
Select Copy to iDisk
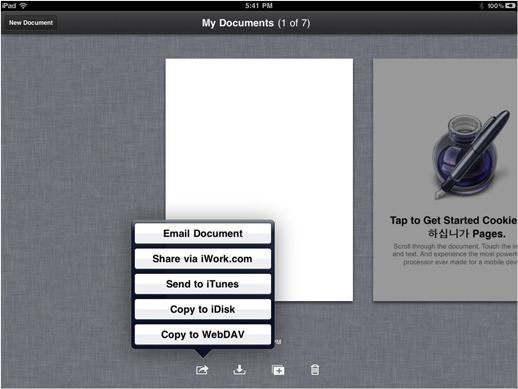[203, 309]
